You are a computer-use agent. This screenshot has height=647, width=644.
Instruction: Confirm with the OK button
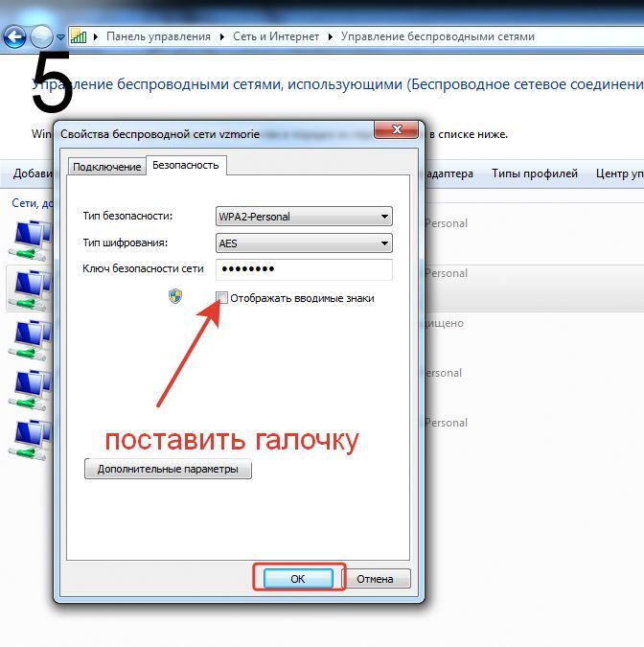298,579
